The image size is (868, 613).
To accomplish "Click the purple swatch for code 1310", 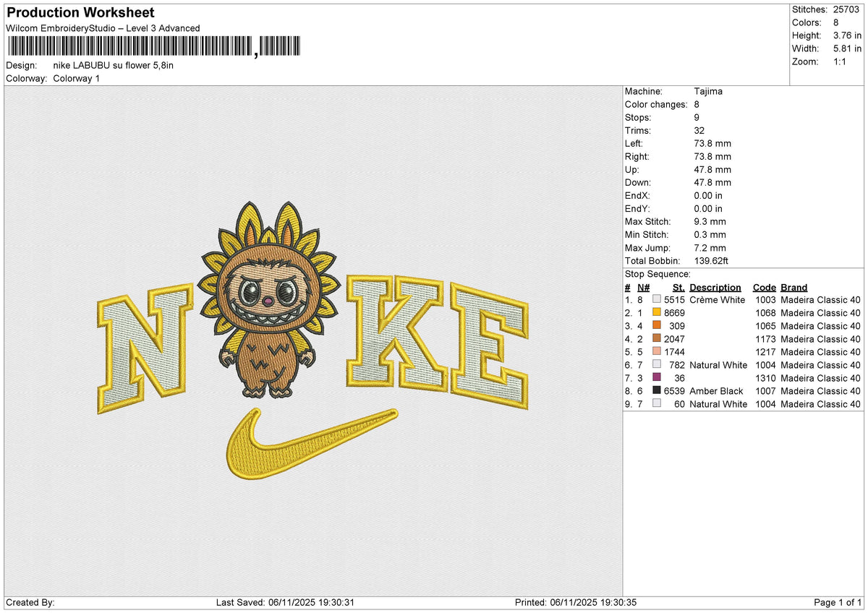I will (x=657, y=378).
